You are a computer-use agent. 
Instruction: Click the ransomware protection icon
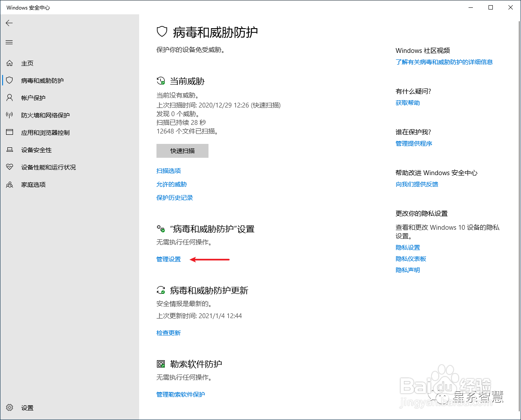pyautogui.click(x=161, y=364)
